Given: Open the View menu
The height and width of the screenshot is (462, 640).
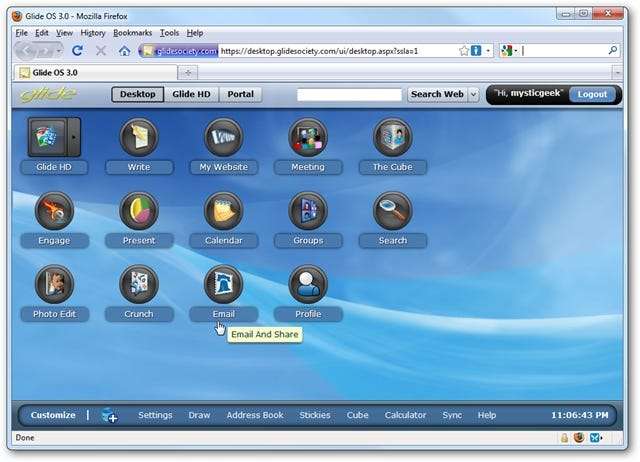Looking at the screenshot, I should [x=64, y=33].
